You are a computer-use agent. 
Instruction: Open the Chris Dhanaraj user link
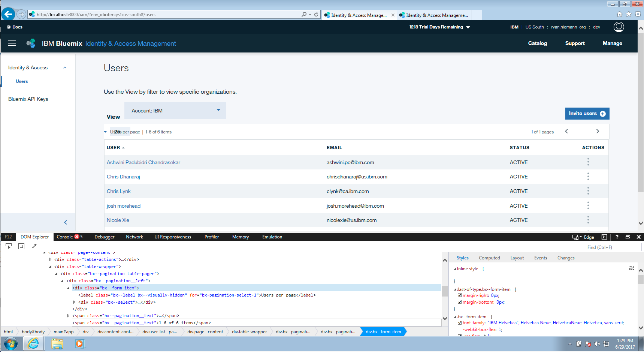(123, 177)
